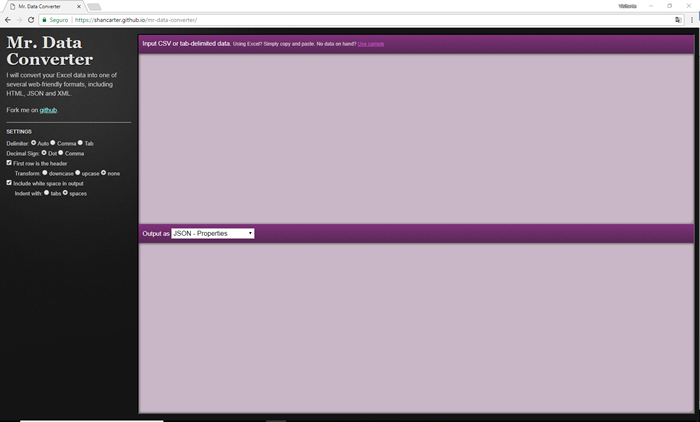Click the green secure padlock icon
The height and width of the screenshot is (422, 700).
(44, 20)
